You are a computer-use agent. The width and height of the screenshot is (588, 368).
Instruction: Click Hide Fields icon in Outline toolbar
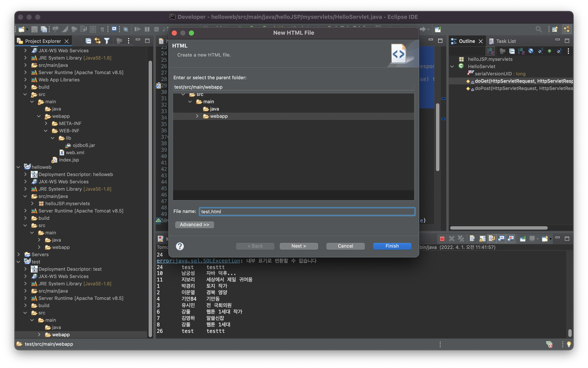(x=531, y=51)
